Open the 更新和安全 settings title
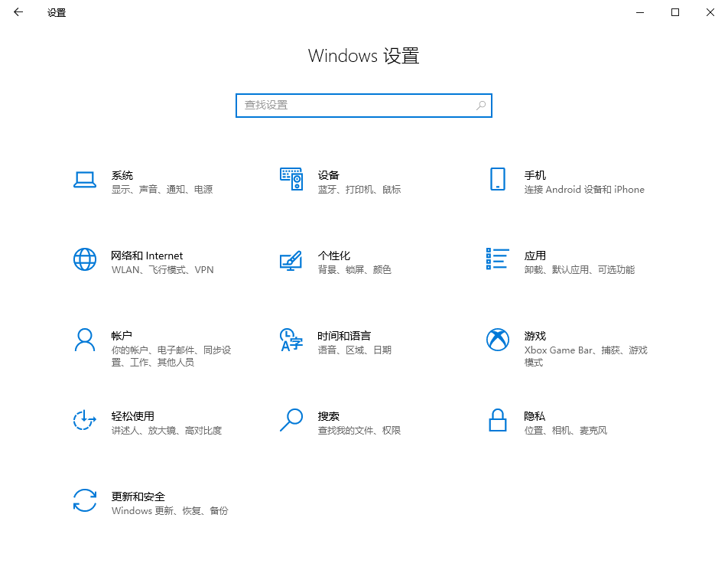 coord(138,496)
